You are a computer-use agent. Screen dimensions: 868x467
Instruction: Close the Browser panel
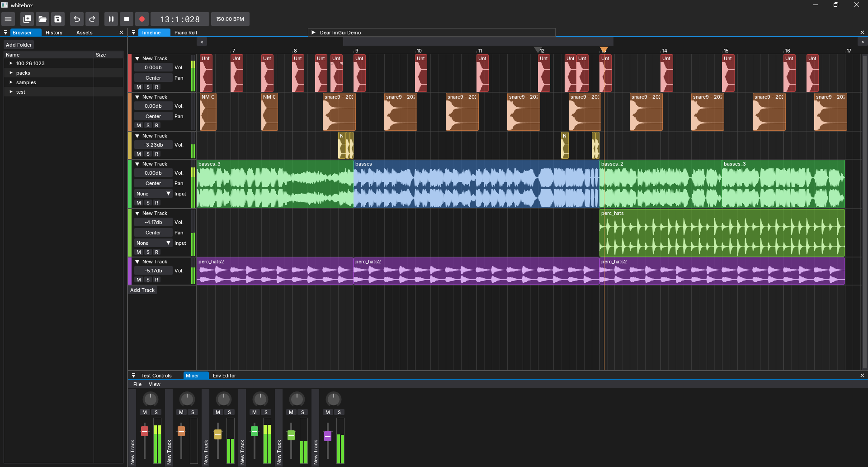pos(121,33)
